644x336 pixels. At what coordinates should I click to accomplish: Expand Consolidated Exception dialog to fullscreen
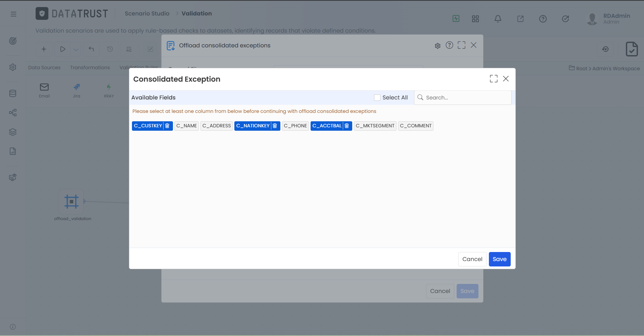494,79
